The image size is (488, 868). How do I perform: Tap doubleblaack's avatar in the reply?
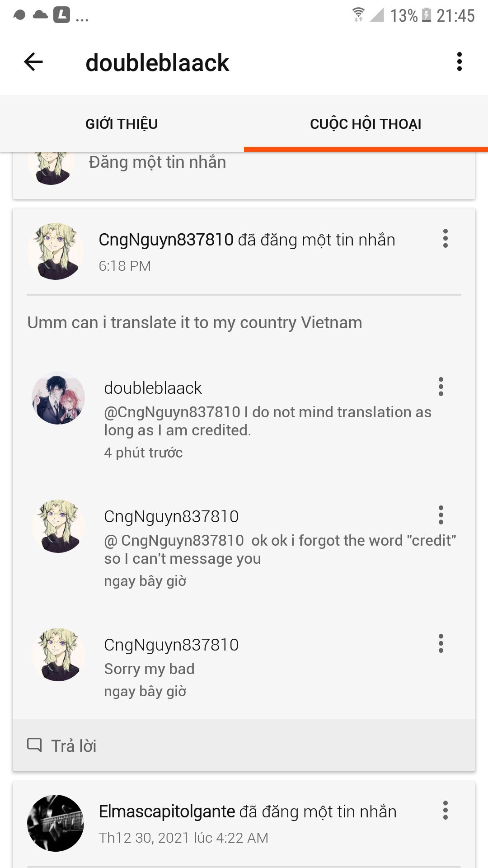pos(58,398)
